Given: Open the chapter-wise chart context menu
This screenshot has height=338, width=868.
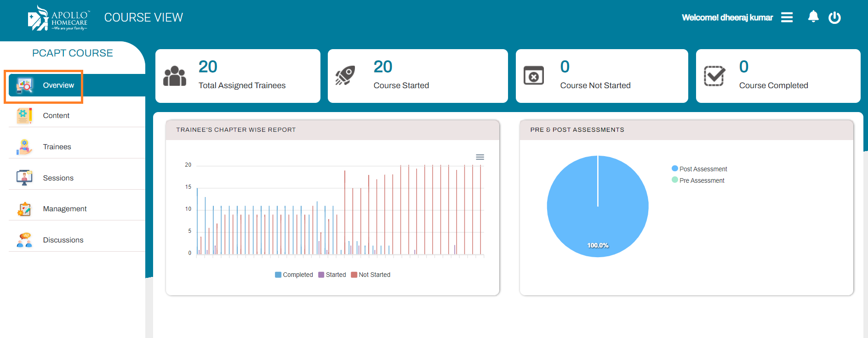Looking at the screenshot, I should click(x=480, y=157).
